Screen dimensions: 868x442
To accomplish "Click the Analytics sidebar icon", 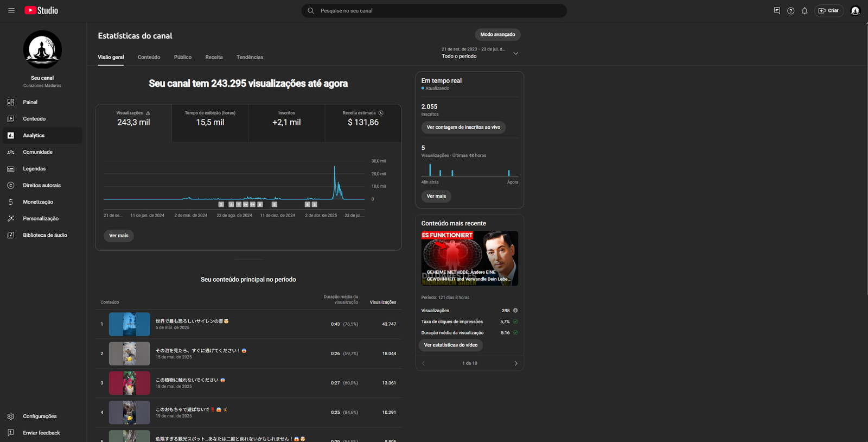I will point(11,135).
